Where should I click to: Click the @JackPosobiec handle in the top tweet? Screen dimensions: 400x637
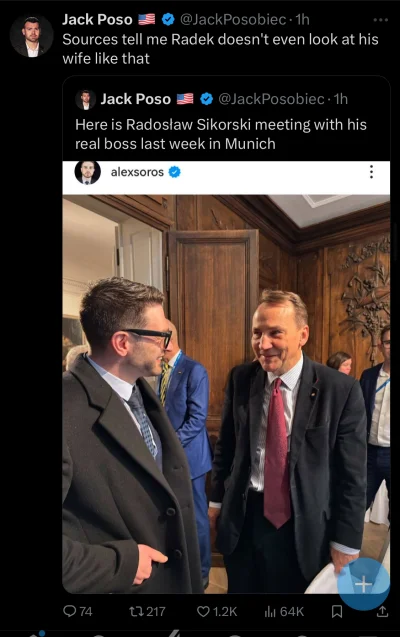233,19
